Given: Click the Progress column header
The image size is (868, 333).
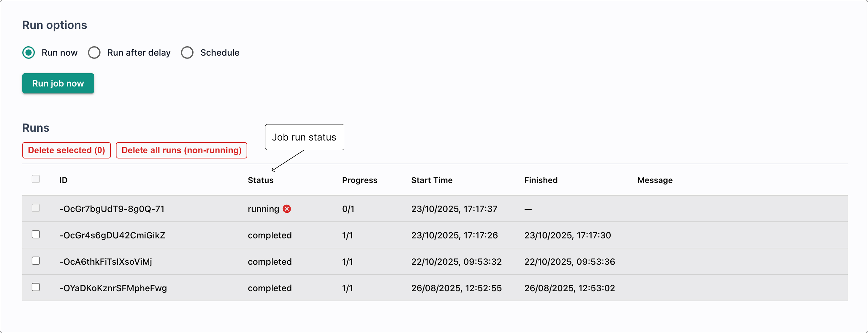Looking at the screenshot, I should [359, 180].
